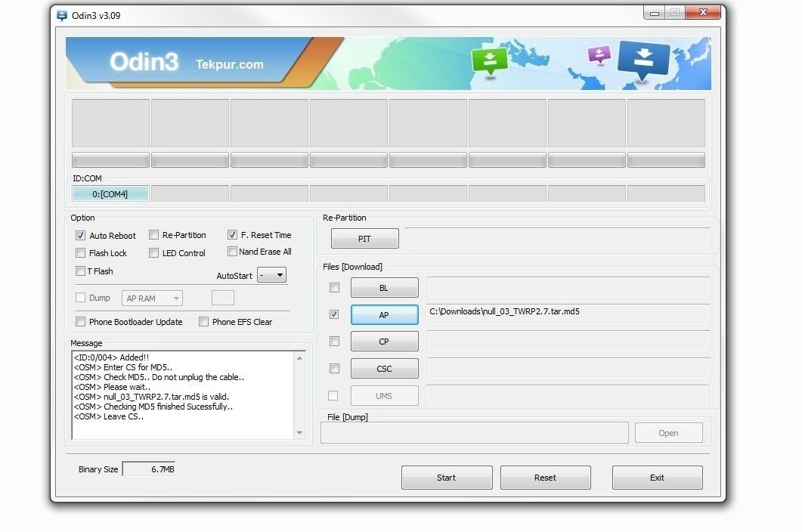Click log line 'Checking MD5 finished Sucessfully..'

click(153, 407)
